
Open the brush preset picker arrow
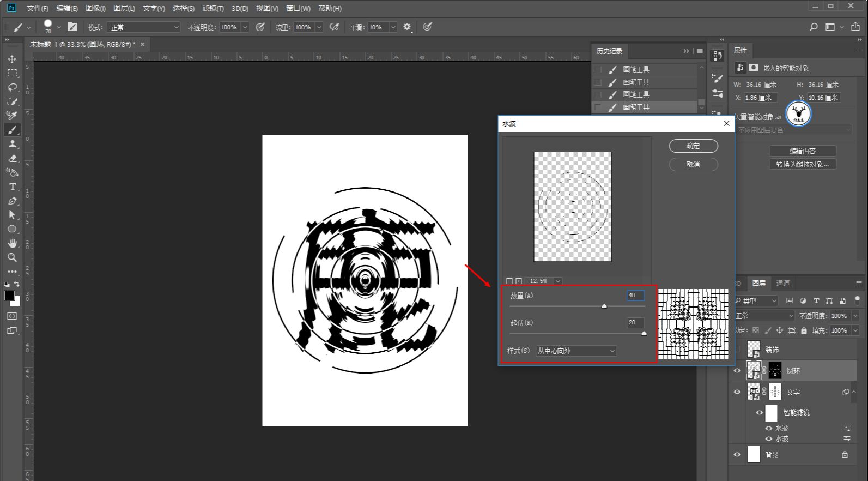pyautogui.click(x=59, y=27)
